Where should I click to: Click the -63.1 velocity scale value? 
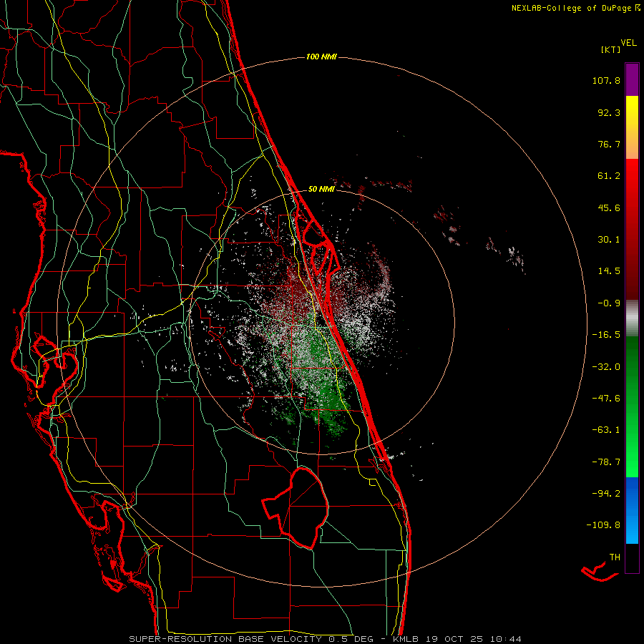point(606,430)
